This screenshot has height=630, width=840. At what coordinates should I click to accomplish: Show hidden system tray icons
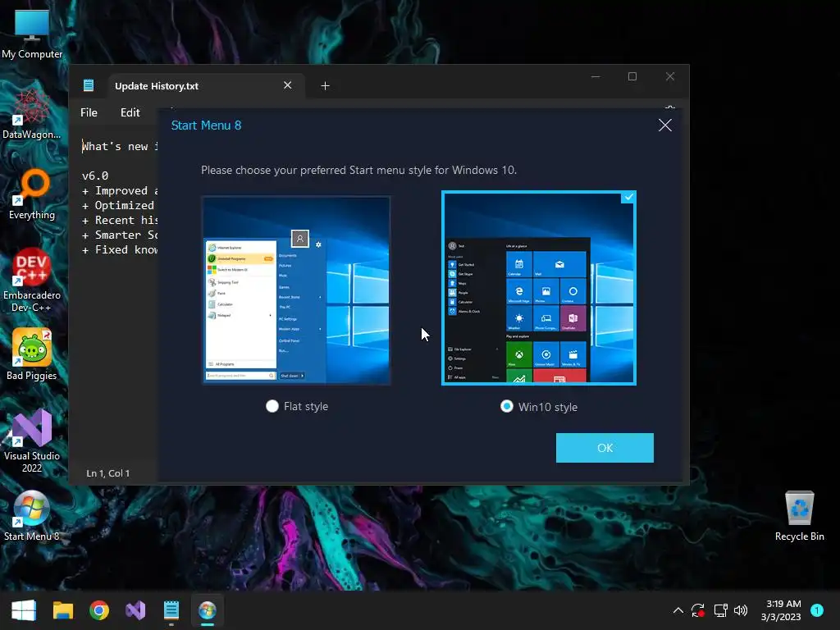point(678,610)
